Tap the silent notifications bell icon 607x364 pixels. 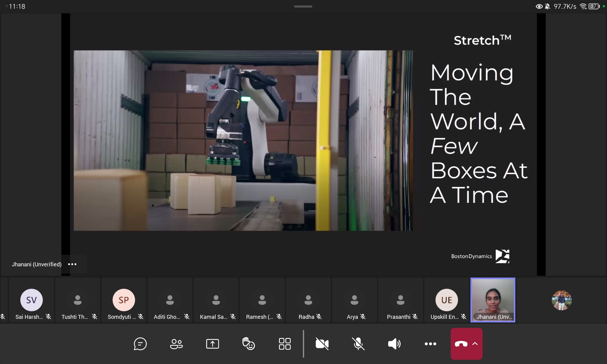click(x=548, y=6)
